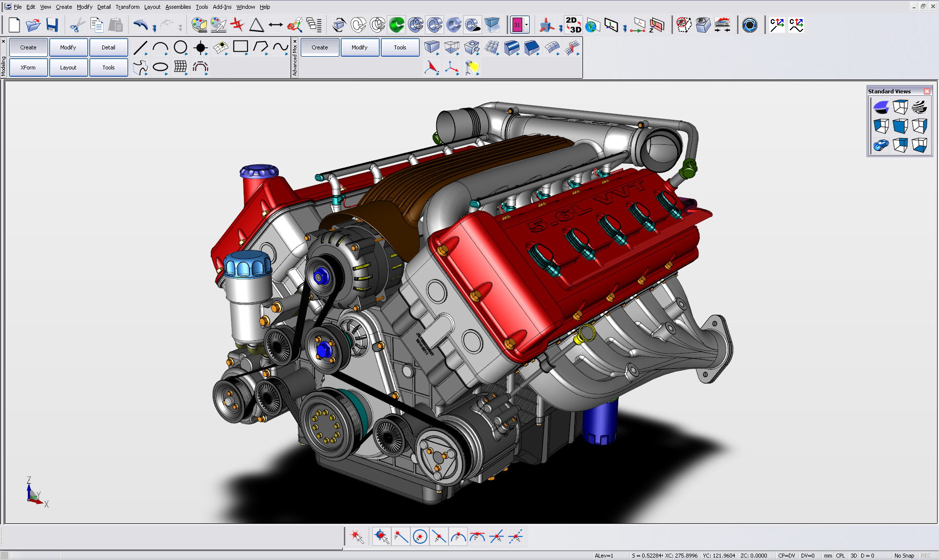Toggle tangent snap icon with red line
Screen dimensions: 939x560
pyautogui.click(x=477, y=537)
